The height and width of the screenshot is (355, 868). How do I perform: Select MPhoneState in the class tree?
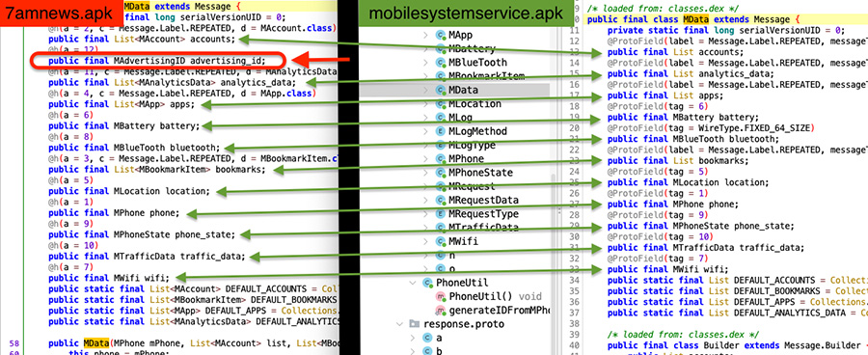[x=480, y=173]
